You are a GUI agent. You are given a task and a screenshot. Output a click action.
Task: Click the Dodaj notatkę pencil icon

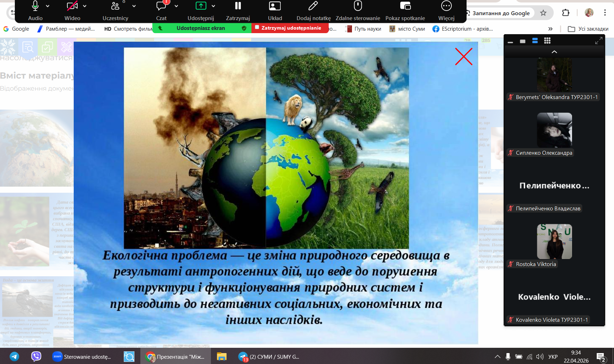pyautogui.click(x=313, y=6)
